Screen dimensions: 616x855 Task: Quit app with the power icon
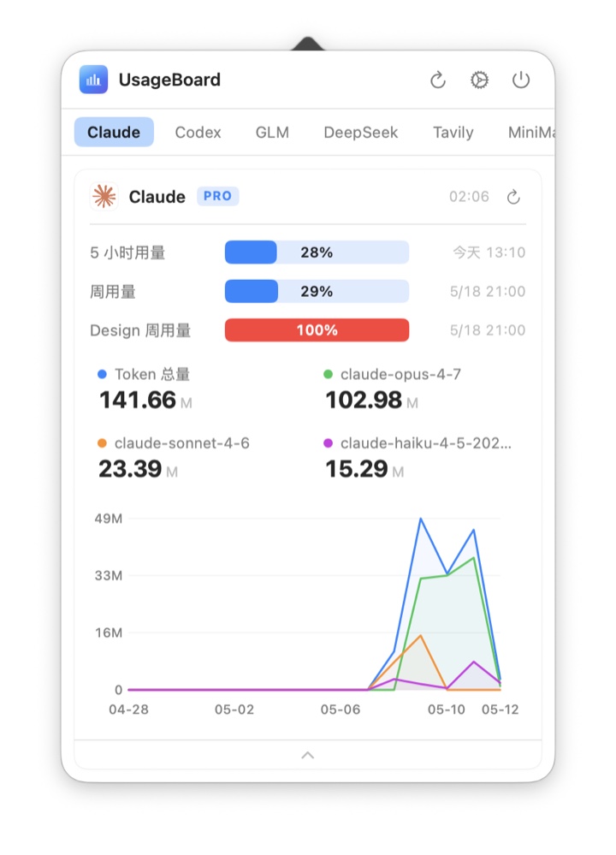(x=520, y=80)
